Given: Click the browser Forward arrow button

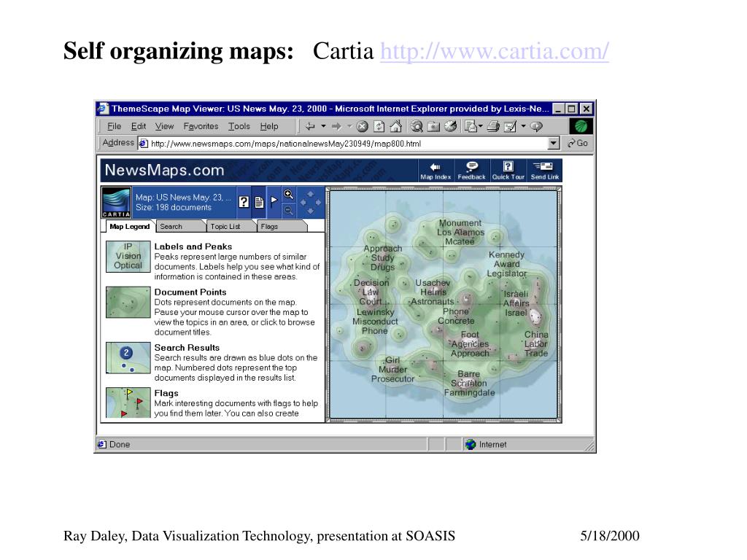Looking at the screenshot, I should pyautogui.click(x=336, y=127).
